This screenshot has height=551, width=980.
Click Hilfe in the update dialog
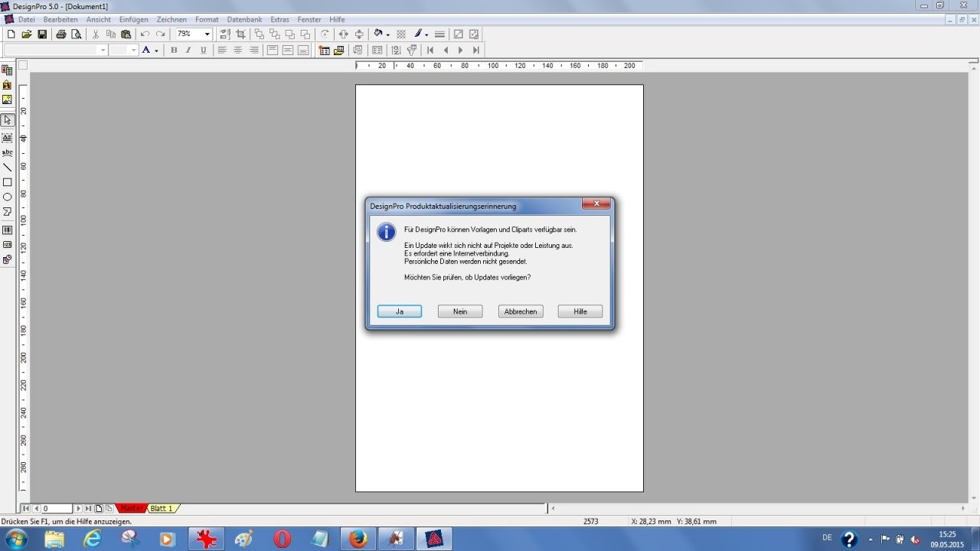580,311
